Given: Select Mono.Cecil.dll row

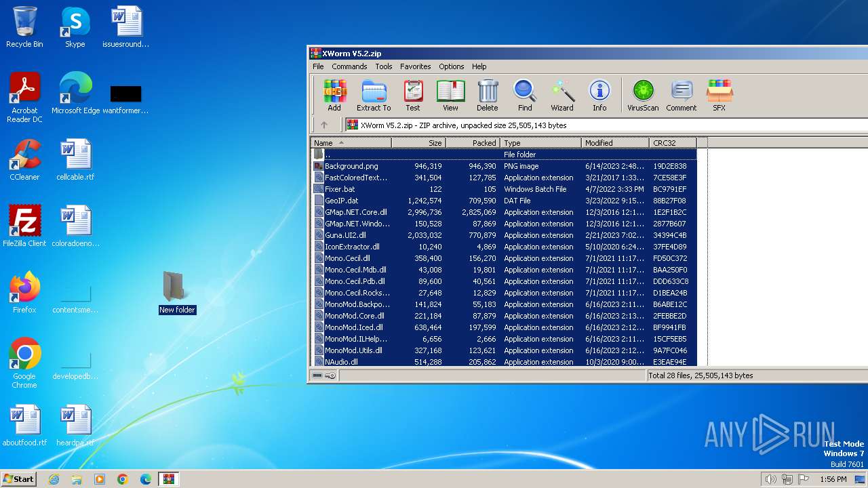Looking at the screenshot, I should point(504,258).
